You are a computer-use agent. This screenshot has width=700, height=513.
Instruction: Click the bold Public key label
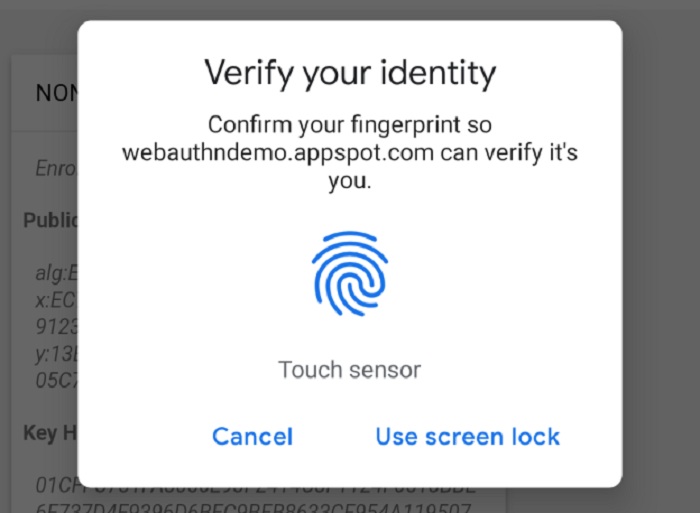(50, 220)
